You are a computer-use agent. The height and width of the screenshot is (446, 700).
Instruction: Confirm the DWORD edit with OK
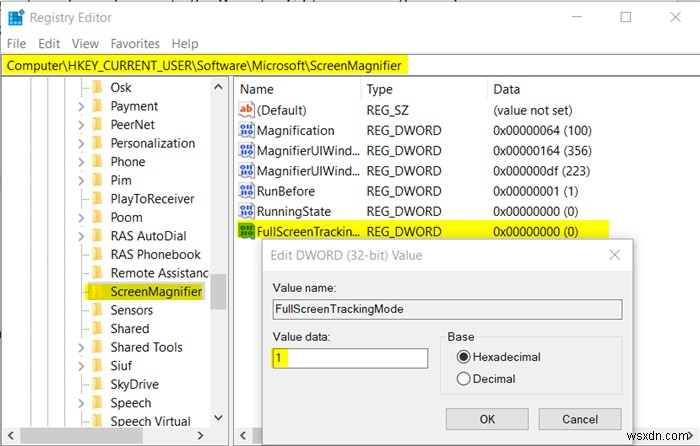coord(487,419)
